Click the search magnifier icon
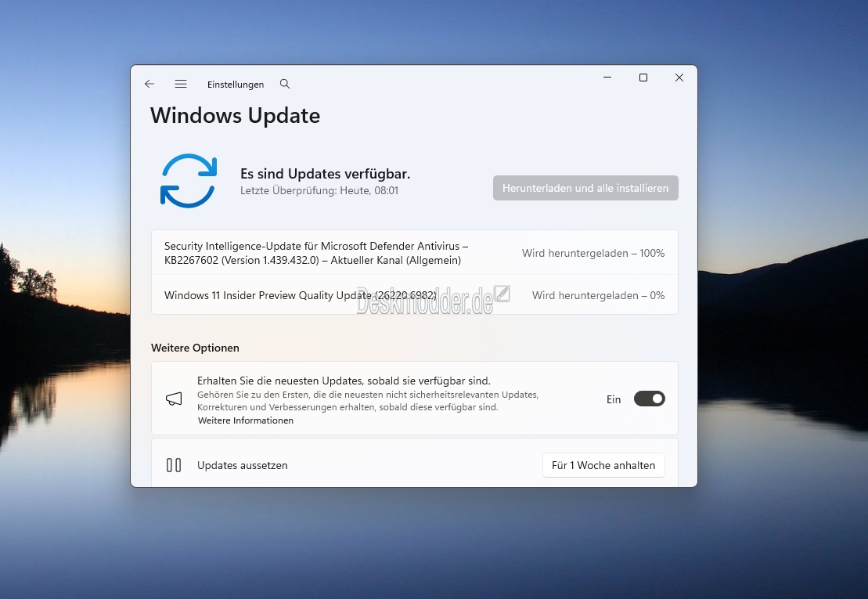868x599 pixels. coord(285,84)
